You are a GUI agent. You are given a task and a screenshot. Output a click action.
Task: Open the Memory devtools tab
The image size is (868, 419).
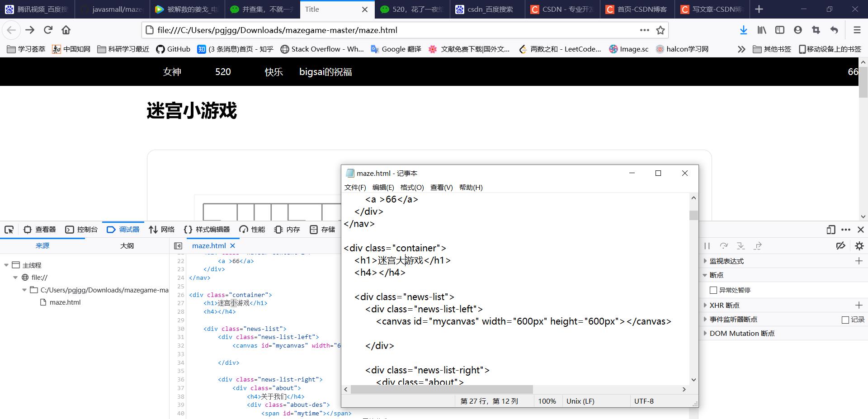[287, 230]
